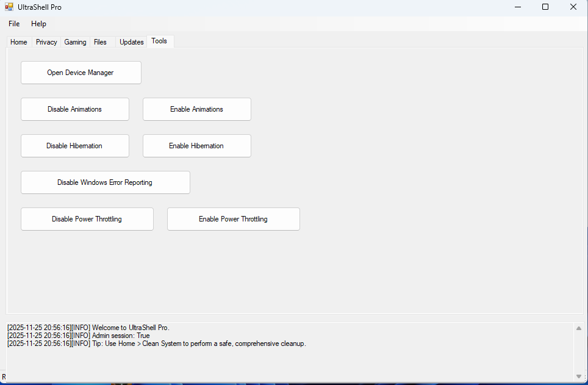
Task: Click Disable Power Throttling button
Action: coord(87,219)
